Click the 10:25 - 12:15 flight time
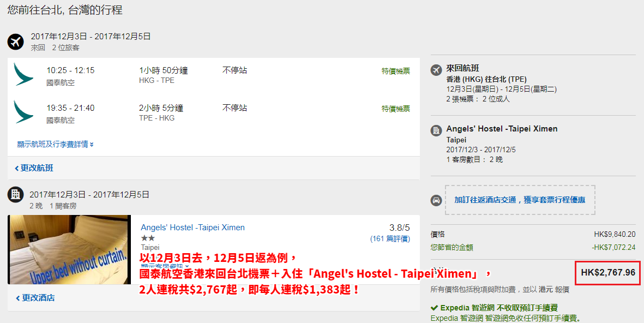The width and height of the screenshot is (644, 323). [x=70, y=70]
